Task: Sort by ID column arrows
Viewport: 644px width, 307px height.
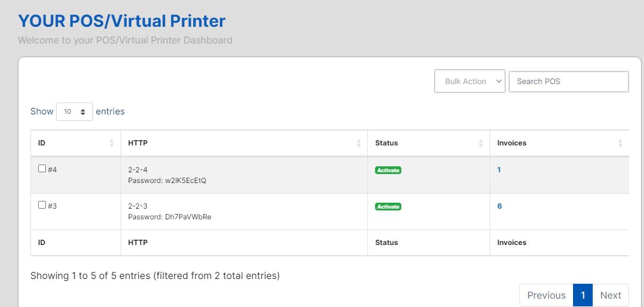Action: click(112, 143)
